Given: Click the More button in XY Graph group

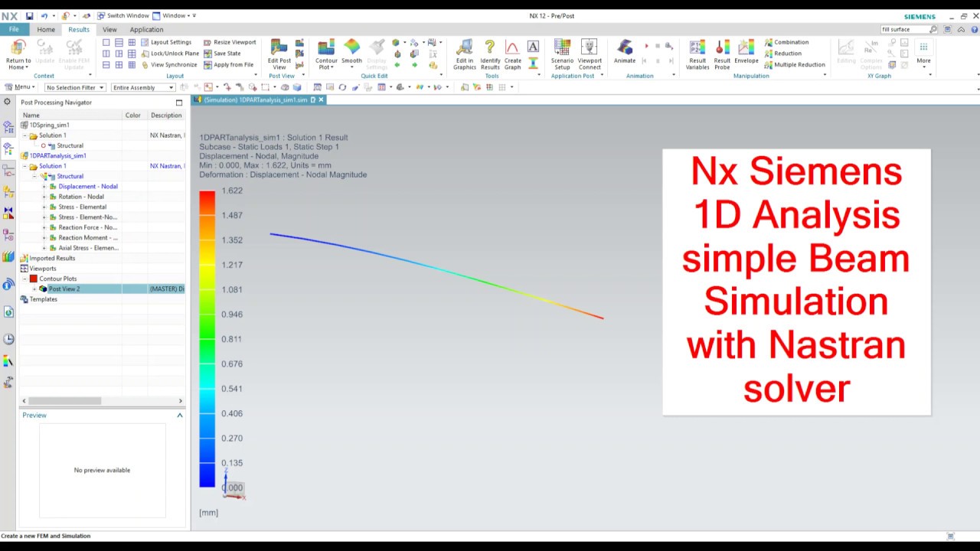Looking at the screenshot, I should [923, 52].
